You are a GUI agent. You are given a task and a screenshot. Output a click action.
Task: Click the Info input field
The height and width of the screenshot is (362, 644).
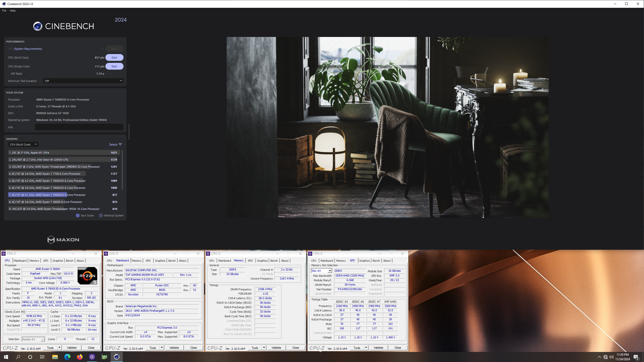tap(79, 127)
